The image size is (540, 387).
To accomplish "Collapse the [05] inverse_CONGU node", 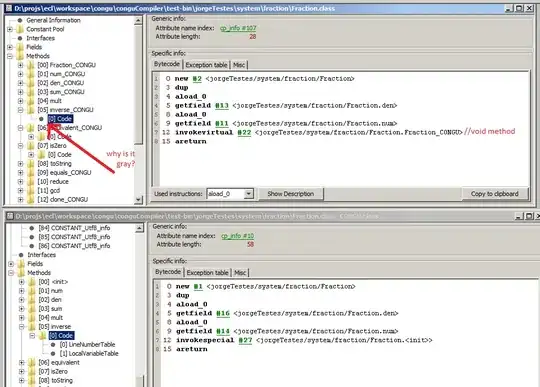I will coord(20,110).
